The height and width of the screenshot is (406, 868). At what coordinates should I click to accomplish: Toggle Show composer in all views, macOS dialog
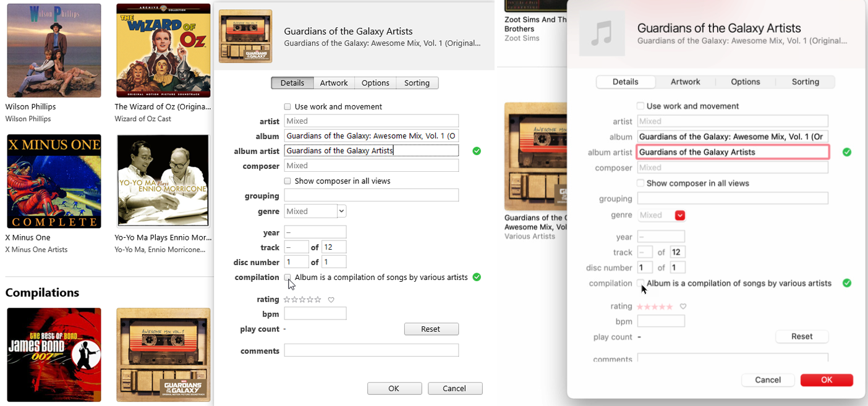pyautogui.click(x=640, y=184)
